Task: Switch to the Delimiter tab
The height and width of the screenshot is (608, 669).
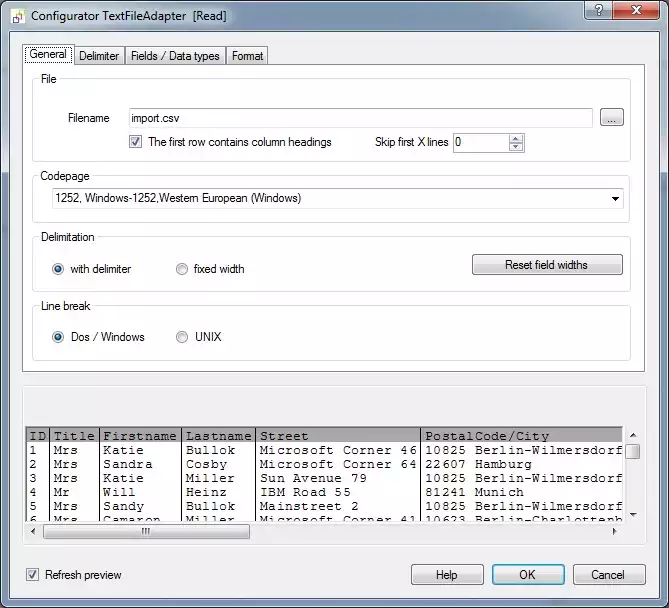Action: coord(99,56)
